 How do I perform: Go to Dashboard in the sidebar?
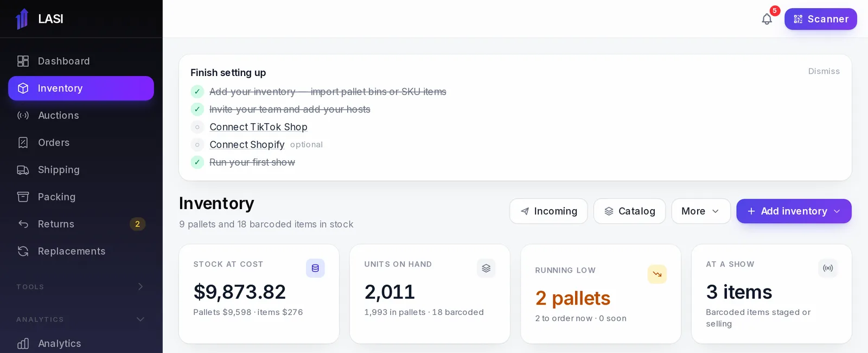[x=81, y=61]
